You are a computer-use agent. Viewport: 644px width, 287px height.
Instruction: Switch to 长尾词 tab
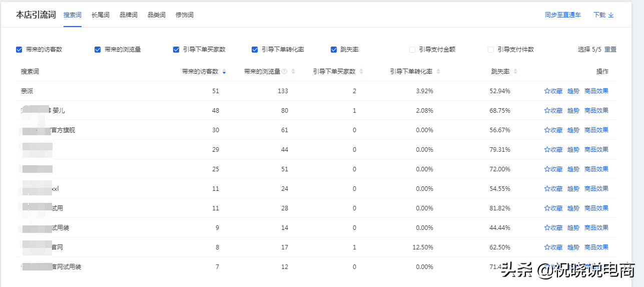[x=101, y=15]
